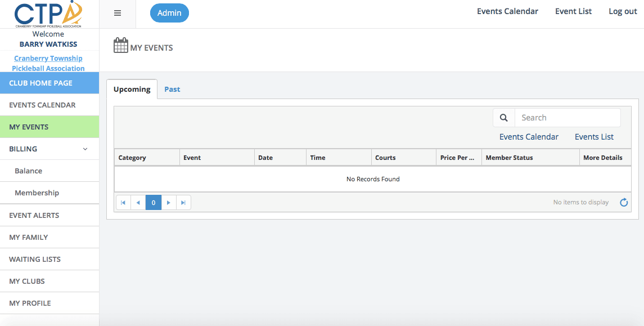Select the Upcoming tab
This screenshot has width=644, height=326.
coord(132,89)
